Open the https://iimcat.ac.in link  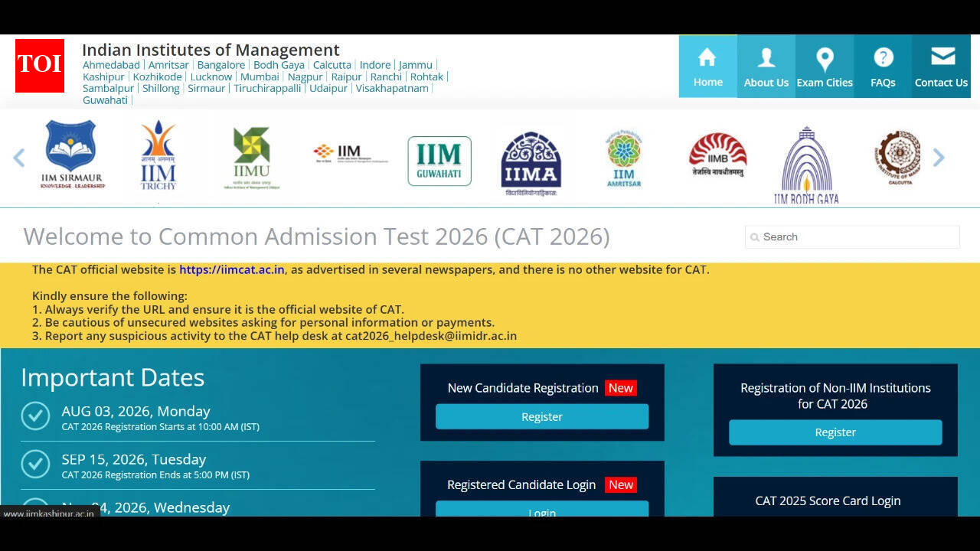pyautogui.click(x=232, y=269)
